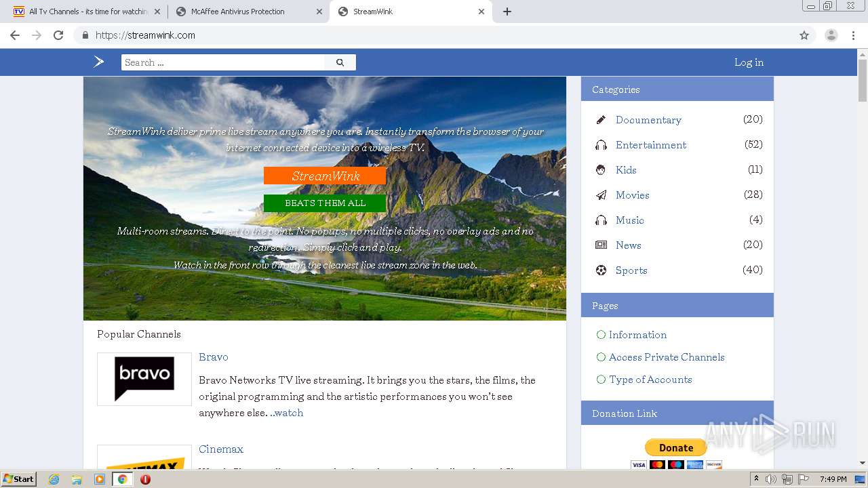Switch to the McAffee Antivirus Protection tab
This screenshot has width=868, height=488.
[x=248, y=12]
